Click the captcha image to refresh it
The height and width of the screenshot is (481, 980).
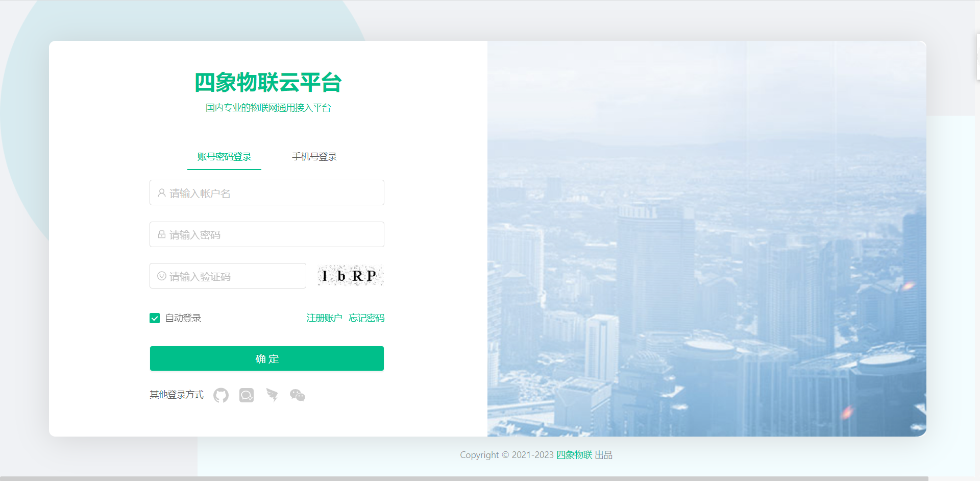pos(350,276)
